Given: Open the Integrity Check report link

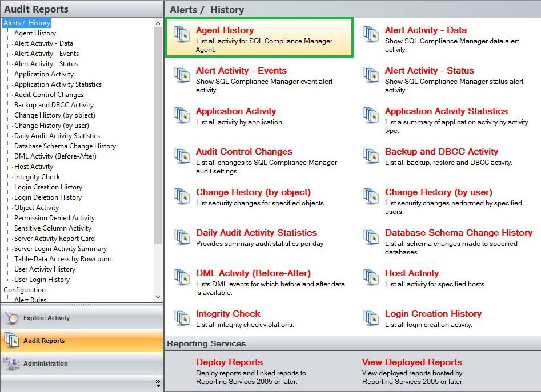Looking at the screenshot, I should [228, 313].
